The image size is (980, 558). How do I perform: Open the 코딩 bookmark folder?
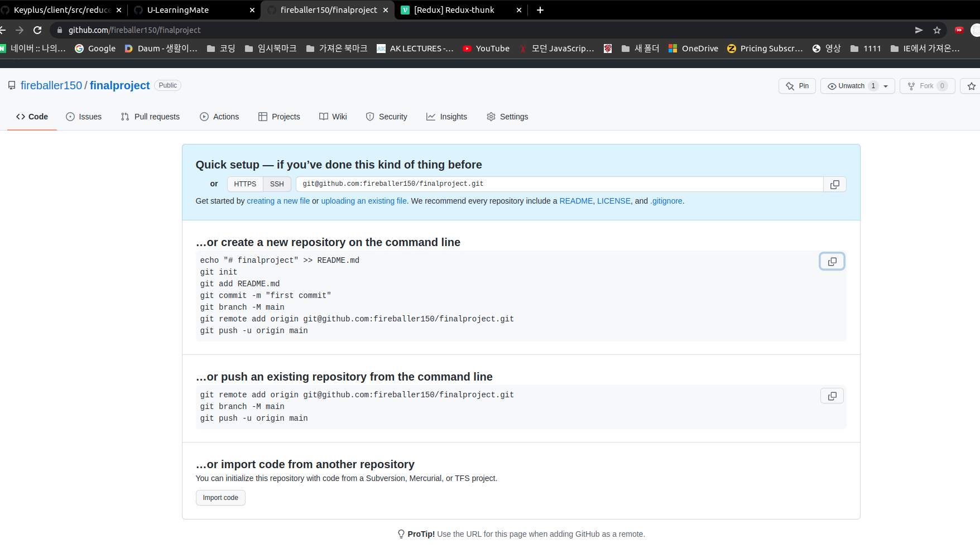[221, 49]
